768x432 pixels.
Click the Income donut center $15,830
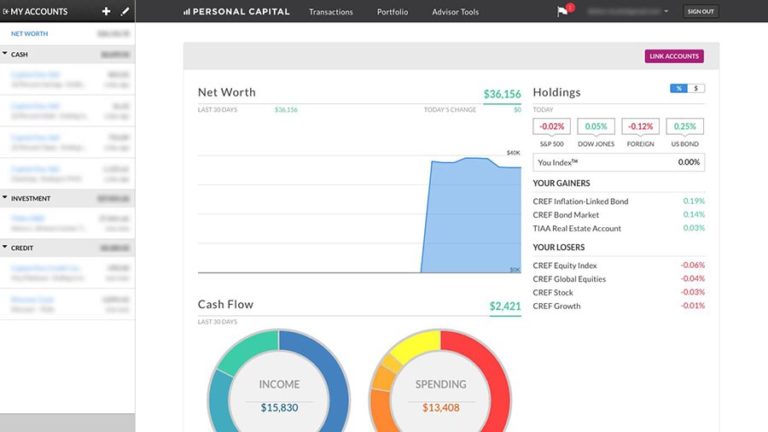(x=279, y=407)
